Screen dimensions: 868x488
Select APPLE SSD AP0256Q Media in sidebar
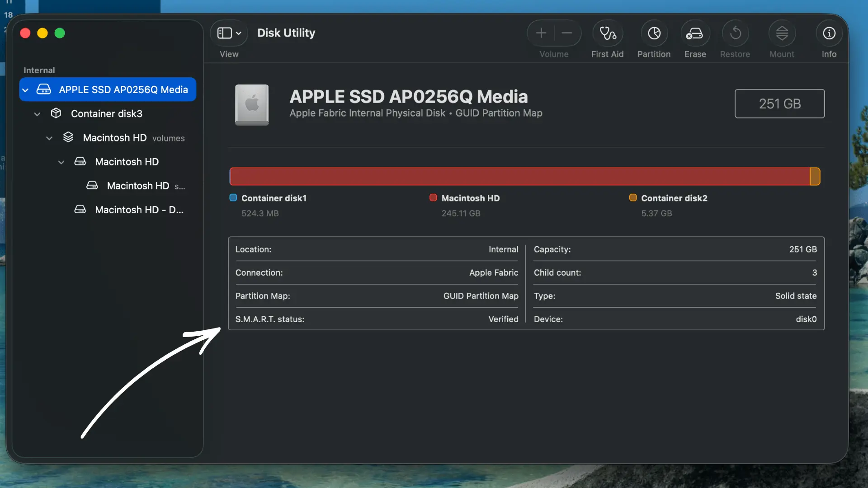(108, 89)
